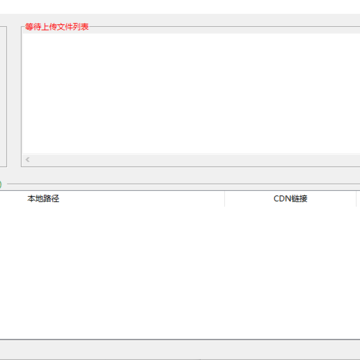Click the 本地路径 column header
Screen dimensions: 360x360
(x=112, y=199)
